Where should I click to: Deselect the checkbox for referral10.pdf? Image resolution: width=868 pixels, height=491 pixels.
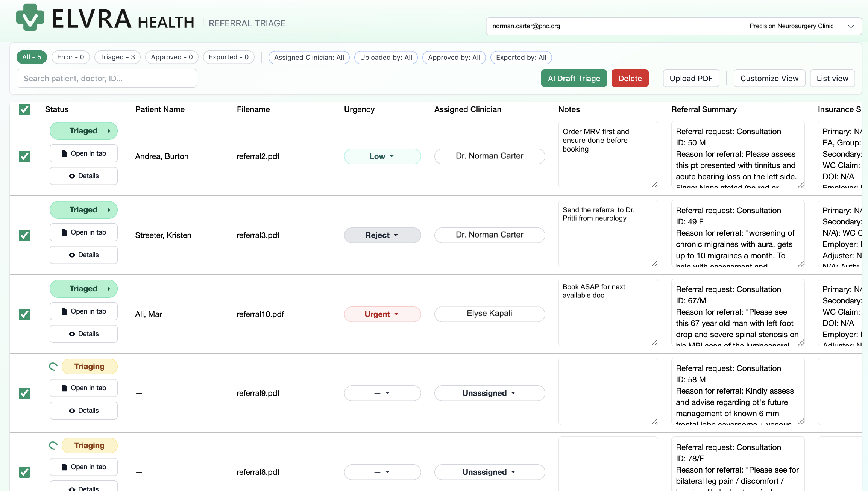click(x=24, y=314)
